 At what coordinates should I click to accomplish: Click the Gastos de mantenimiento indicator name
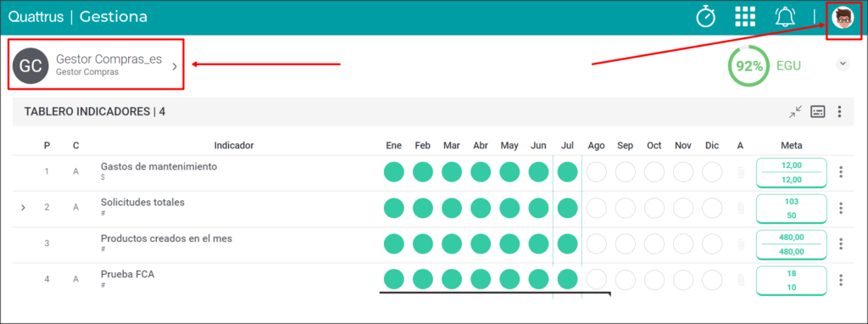pos(159,167)
